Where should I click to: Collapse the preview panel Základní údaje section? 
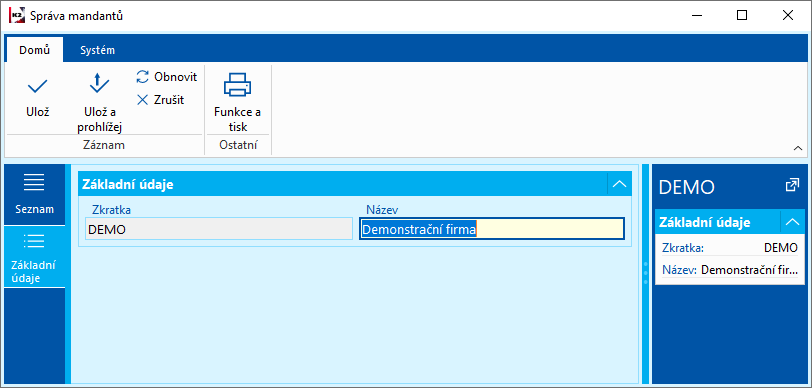tap(792, 222)
